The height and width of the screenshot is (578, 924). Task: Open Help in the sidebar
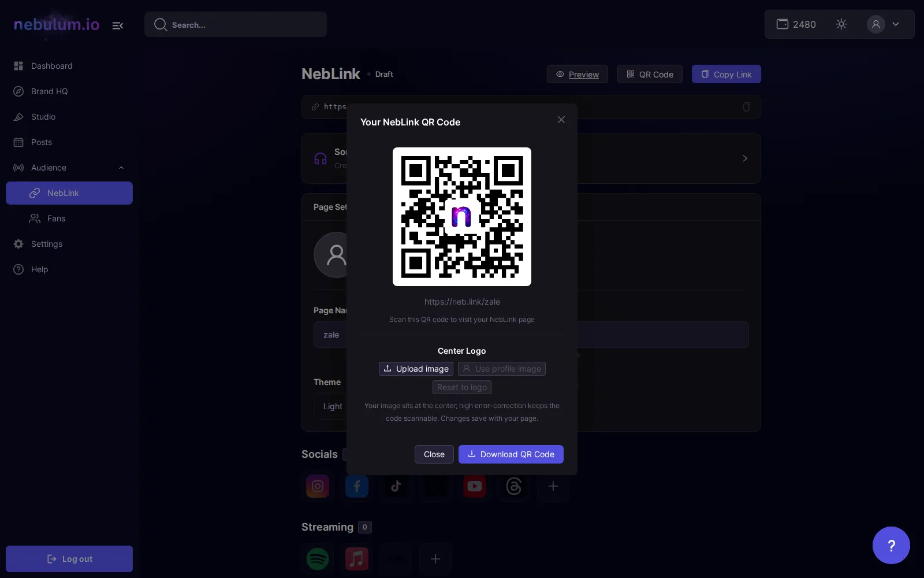(69, 269)
